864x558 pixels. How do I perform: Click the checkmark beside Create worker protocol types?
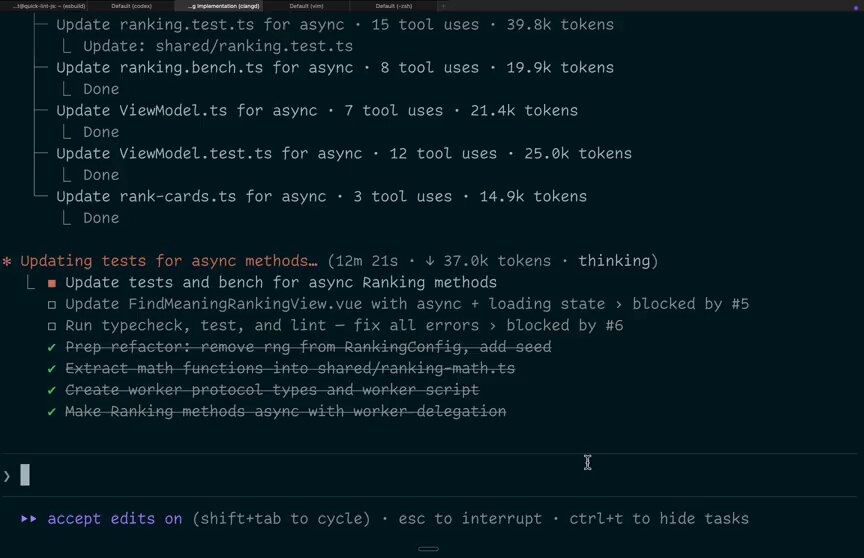[x=52, y=390]
